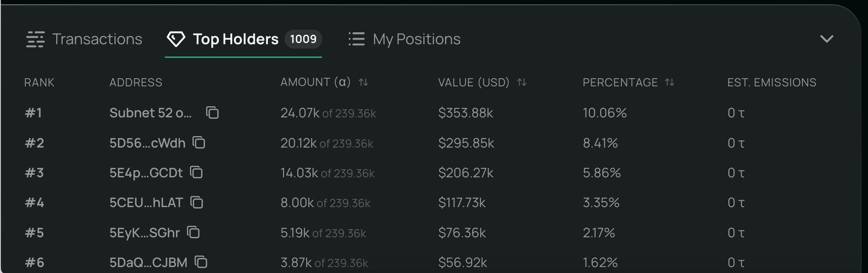Viewport: 868px width, 273px height.
Task: Sort holders by Percentage arrows
Action: point(670,82)
